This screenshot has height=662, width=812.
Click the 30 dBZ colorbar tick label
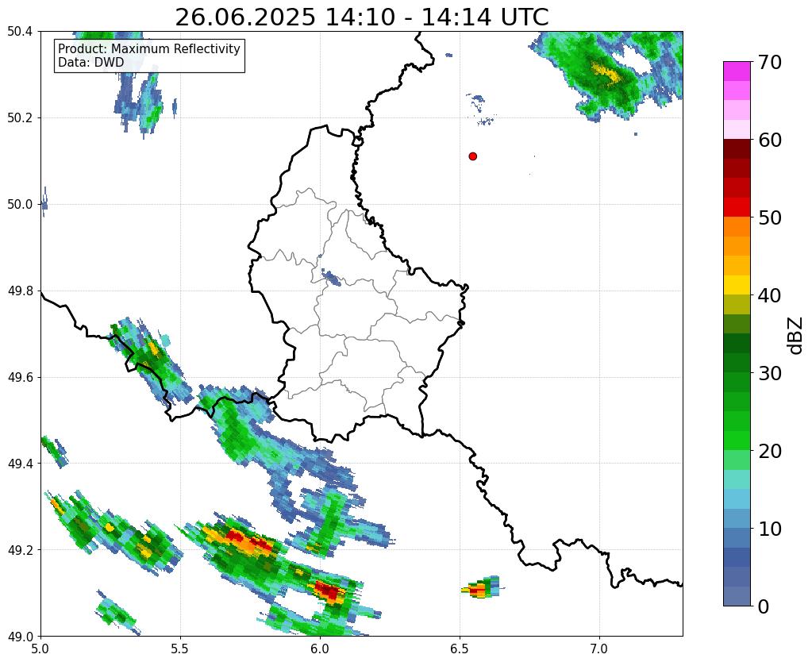click(769, 373)
